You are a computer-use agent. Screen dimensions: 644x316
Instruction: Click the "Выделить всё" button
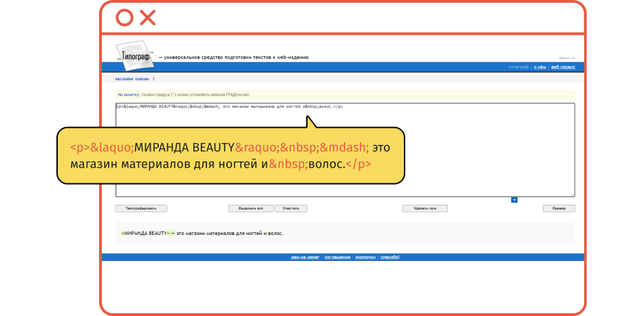[x=250, y=209]
